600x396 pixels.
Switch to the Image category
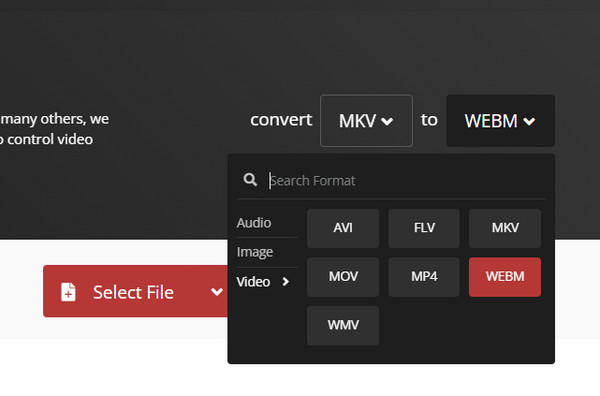pyautogui.click(x=254, y=252)
